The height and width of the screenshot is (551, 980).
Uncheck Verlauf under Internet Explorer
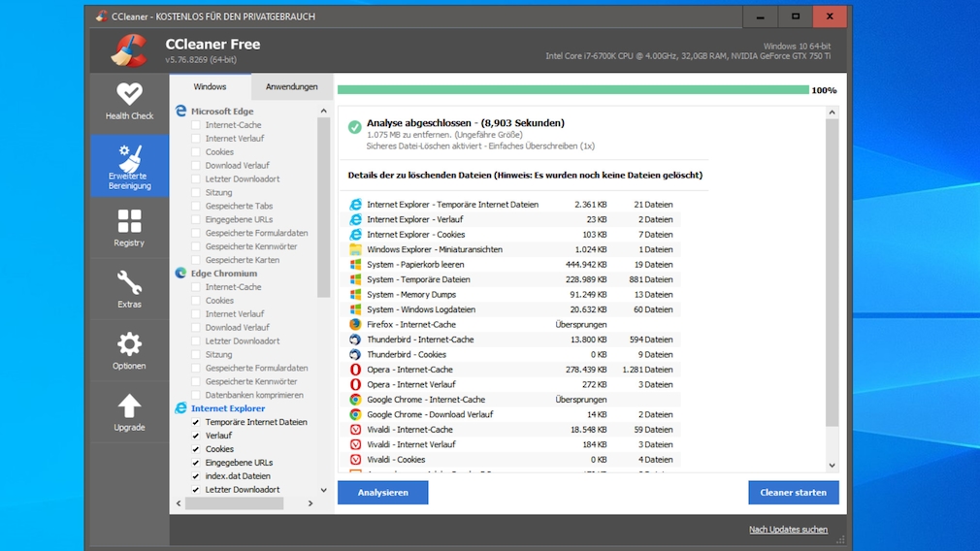[x=196, y=436]
